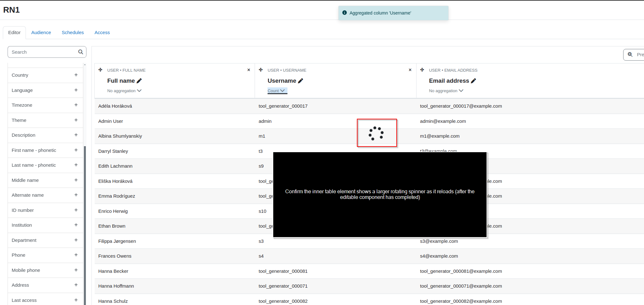Open Full name aggregation dropdown

tap(124, 91)
